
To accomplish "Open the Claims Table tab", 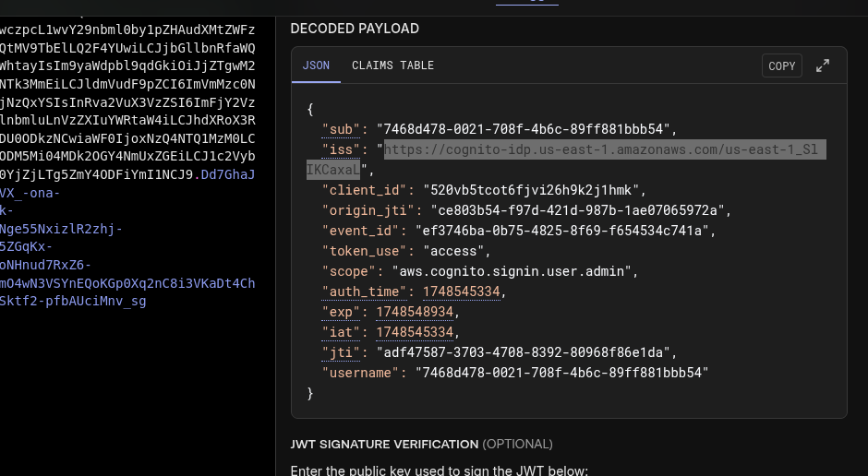I will [393, 65].
